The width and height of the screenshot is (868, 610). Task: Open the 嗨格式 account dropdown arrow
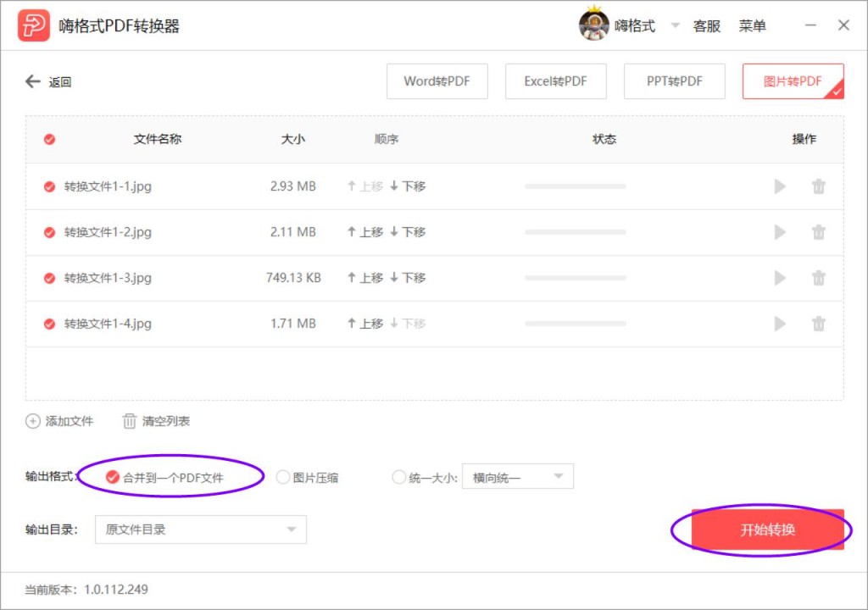[x=675, y=25]
